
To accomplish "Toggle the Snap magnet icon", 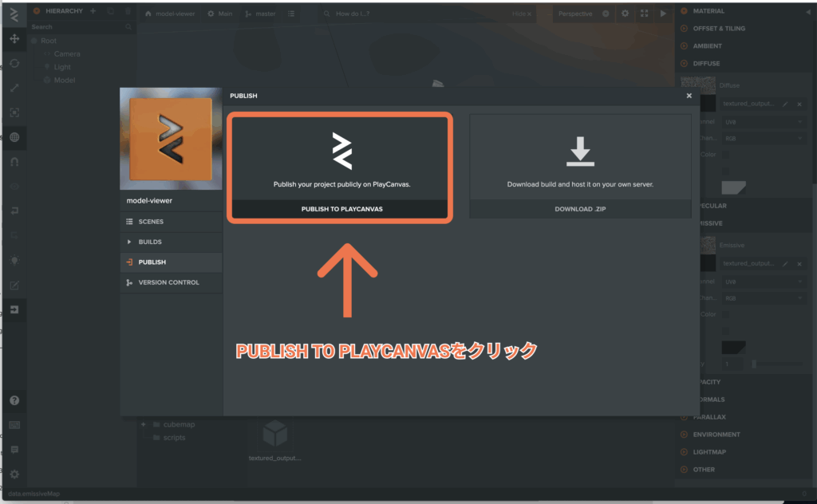I will 14,162.
